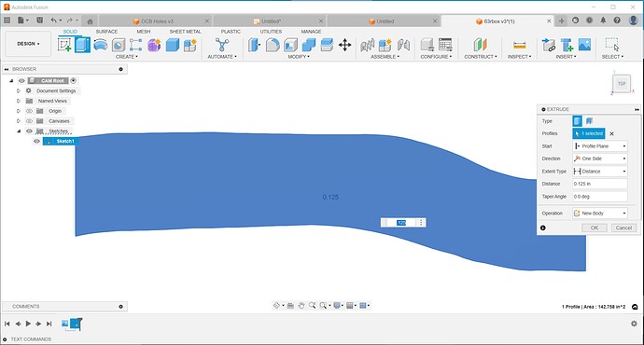Open the data panel grid icon
The width and height of the screenshot is (644, 345).
[7, 21]
